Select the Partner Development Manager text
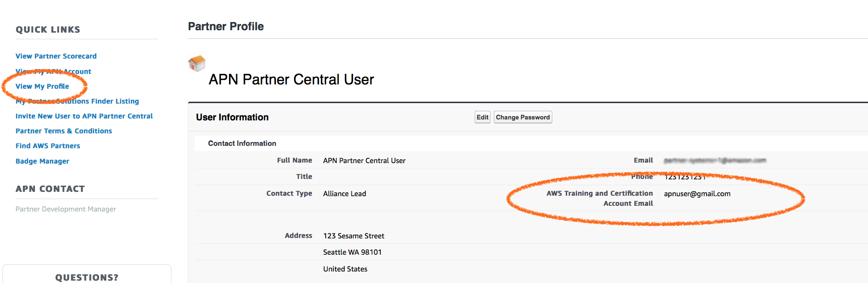 [x=66, y=209]
